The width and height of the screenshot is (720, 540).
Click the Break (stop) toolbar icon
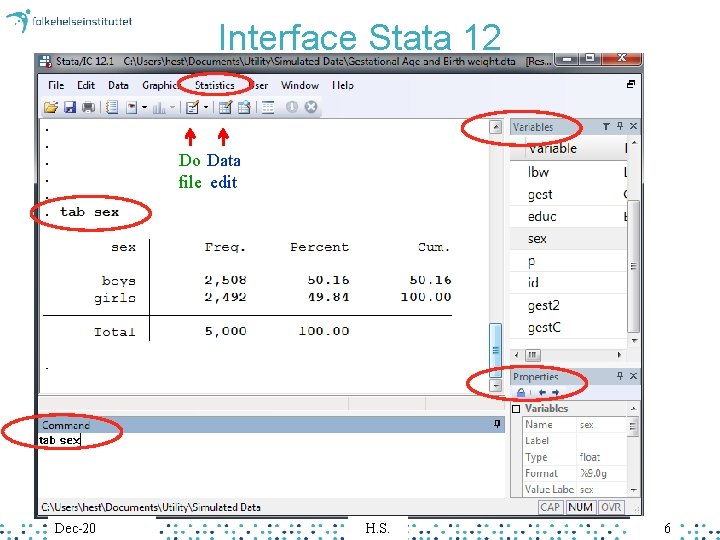coord(311,107)
